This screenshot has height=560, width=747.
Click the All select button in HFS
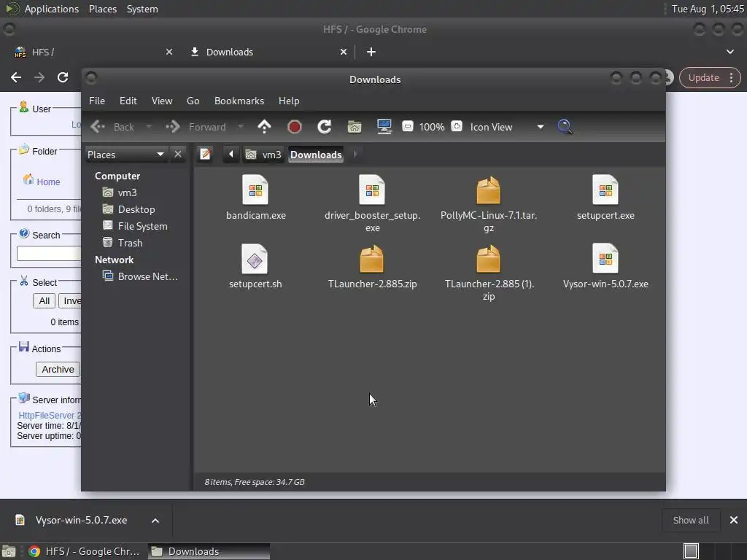coord(44,301)
